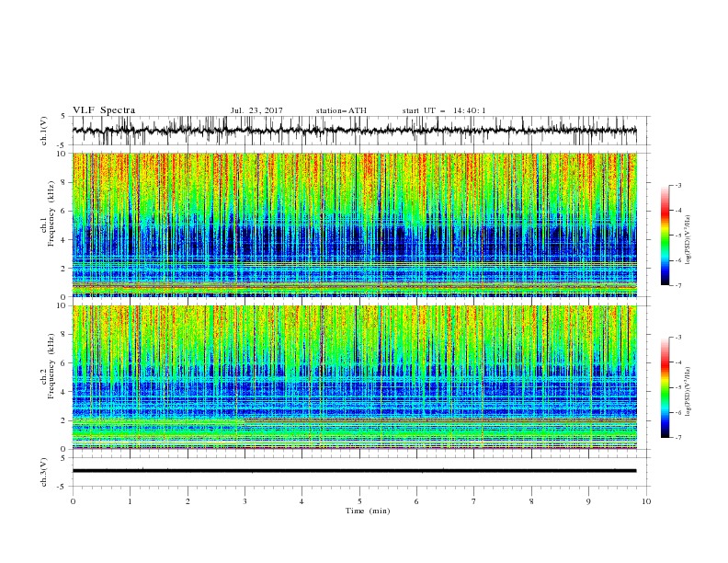Click the time-axis '10' tick under the ch.3 panel
Screen dimensions: 728x563
pos(646,501)
